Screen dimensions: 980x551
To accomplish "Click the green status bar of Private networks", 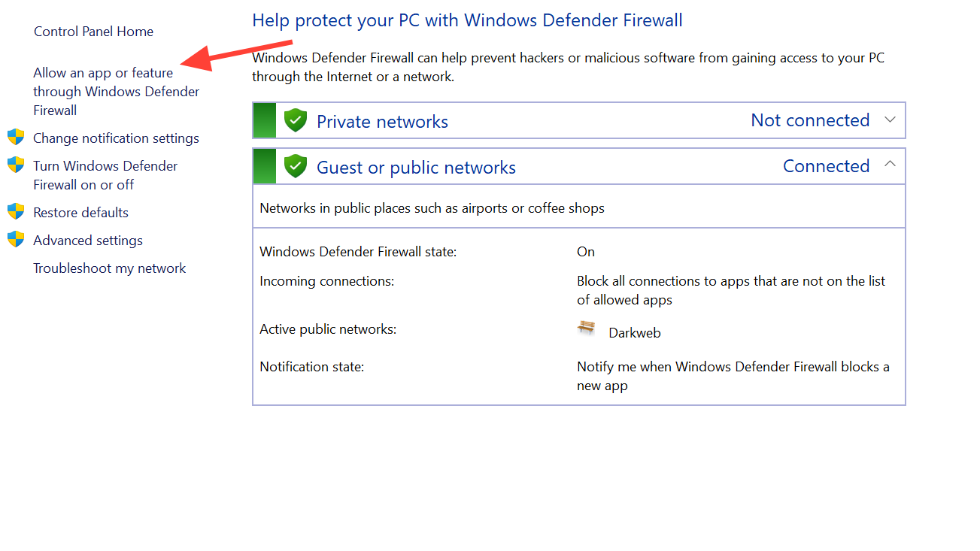I will point(265,121).
